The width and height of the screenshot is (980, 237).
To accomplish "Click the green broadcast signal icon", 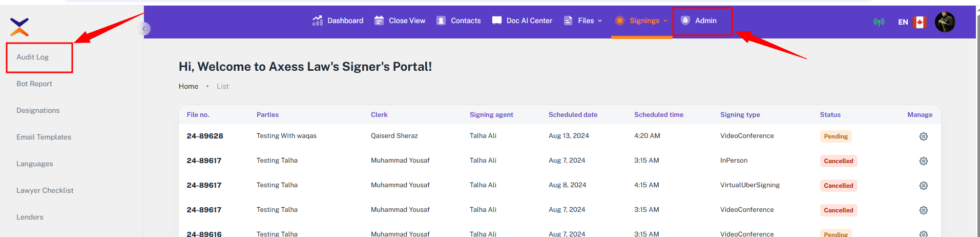I will tap(879, 22).
